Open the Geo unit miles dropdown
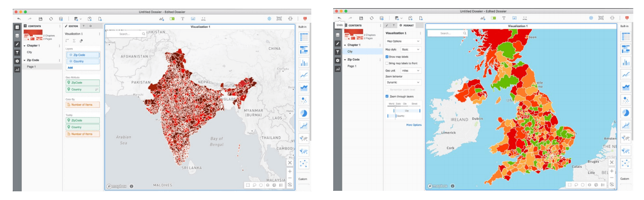 [x=411, y=70]
